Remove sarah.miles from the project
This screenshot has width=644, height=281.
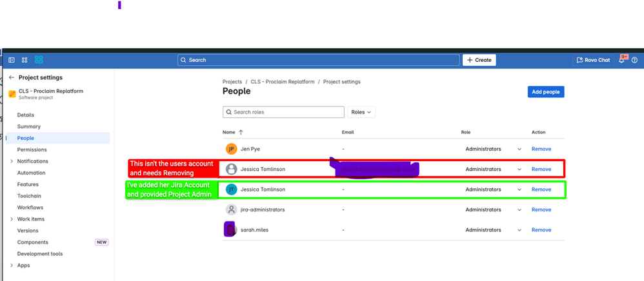pos(541,229)
